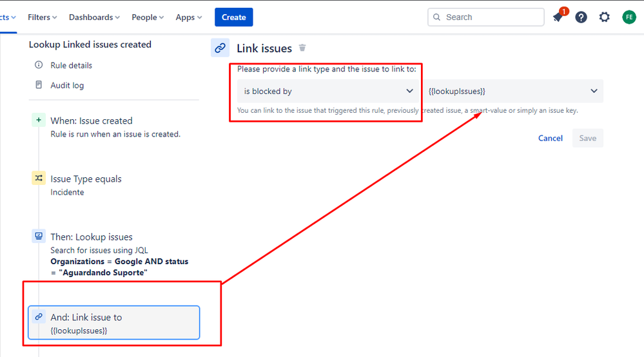Image resolution: width=644 pixels, height=357 pixels.
Task: Click the Audit log document icon
Action: (39, 85)
